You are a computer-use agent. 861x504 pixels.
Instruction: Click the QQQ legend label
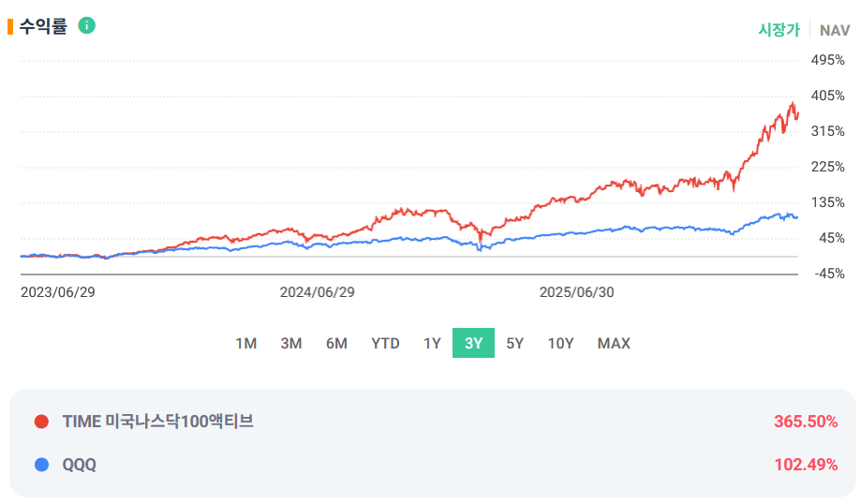[x=79, y=465]
